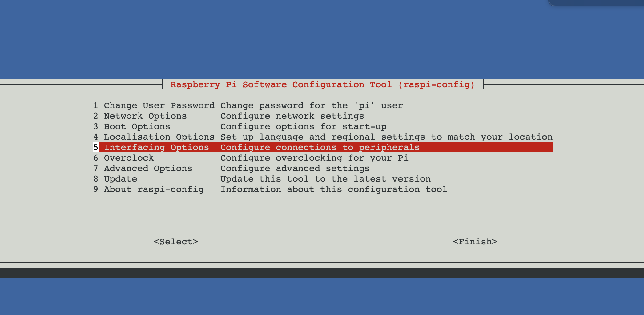Click 'Configure advanced settings' description
This screenshot has height=315, width=644.
[x=295, y=169]
